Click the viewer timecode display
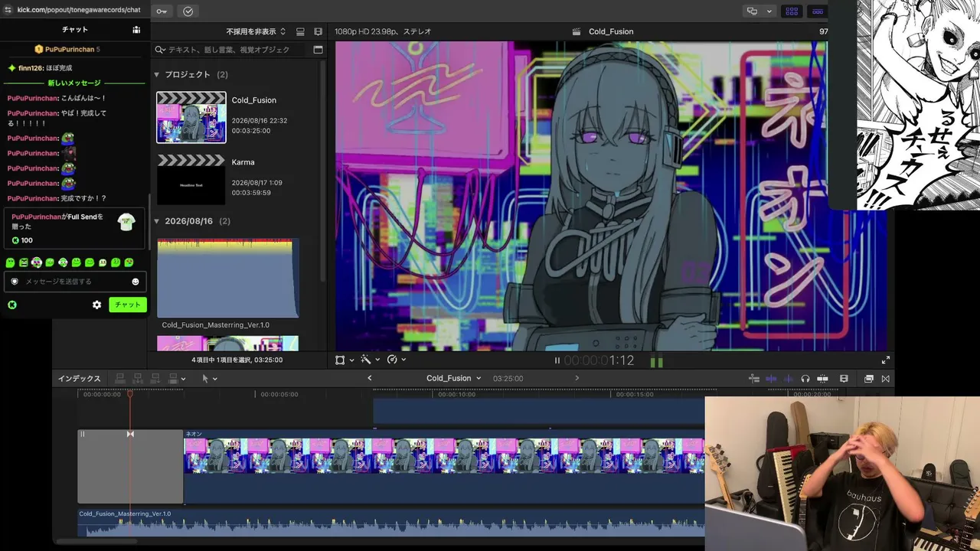Viewport: 980px width, 551px height. tap(599, 360)
